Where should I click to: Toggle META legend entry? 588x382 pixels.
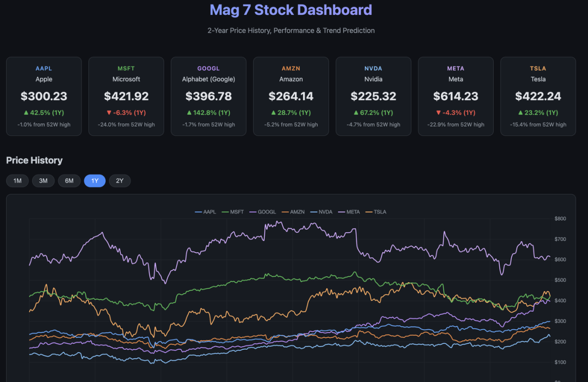(349, 212)
